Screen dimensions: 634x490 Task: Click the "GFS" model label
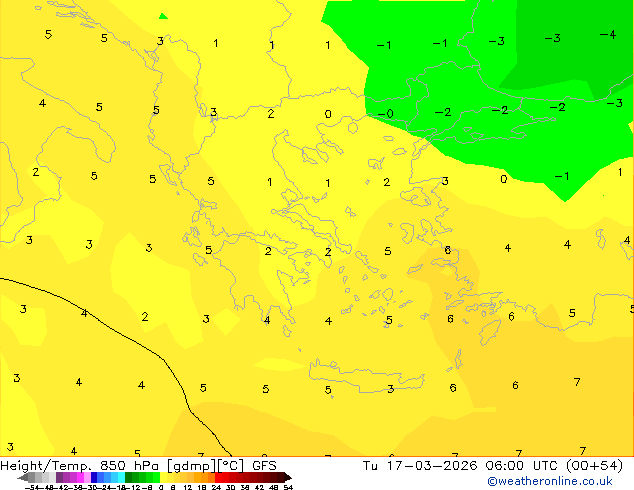pyautogui.click(x=264, y=466)
